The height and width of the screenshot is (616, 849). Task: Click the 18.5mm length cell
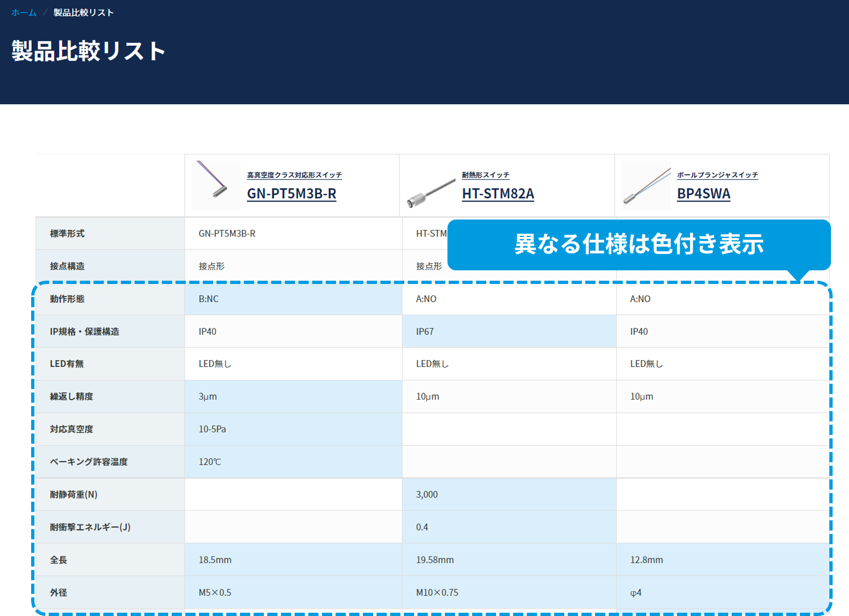[x=293, y=560]
